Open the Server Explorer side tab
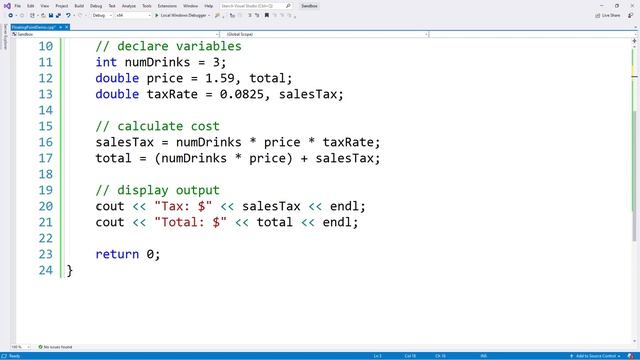640x360 pixels. (5, 37)
